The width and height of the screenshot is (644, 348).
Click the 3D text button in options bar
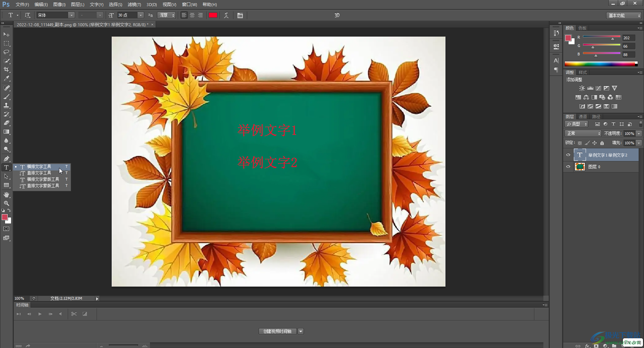click(337, 15)
